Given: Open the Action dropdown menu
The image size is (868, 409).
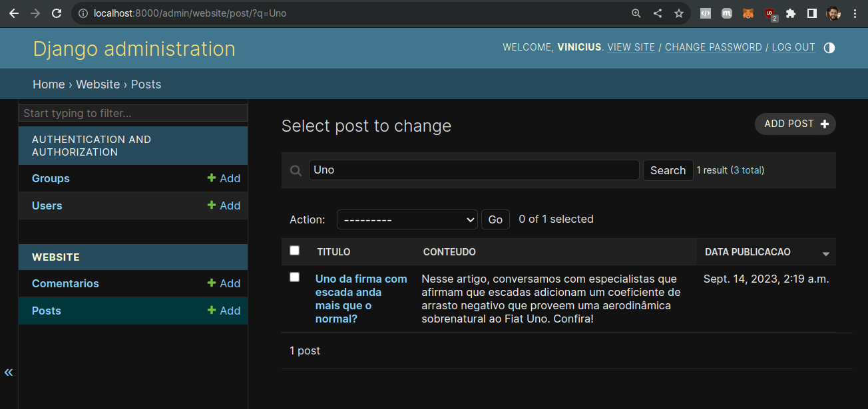Looking at the screenshot, I should [407, 219].
